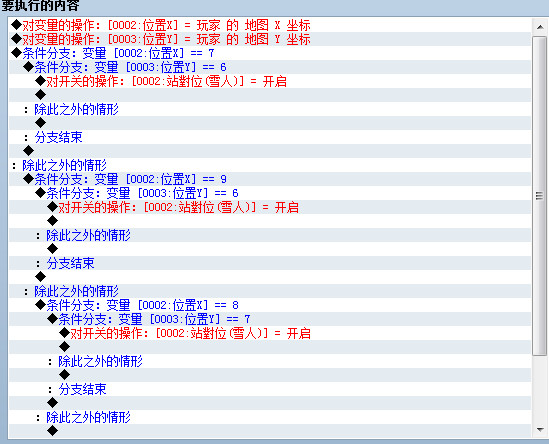Select 位置Y == 6 row directly under X == 7
The width and height of the screenshot is (549, 444).
[x=270, y=67]
